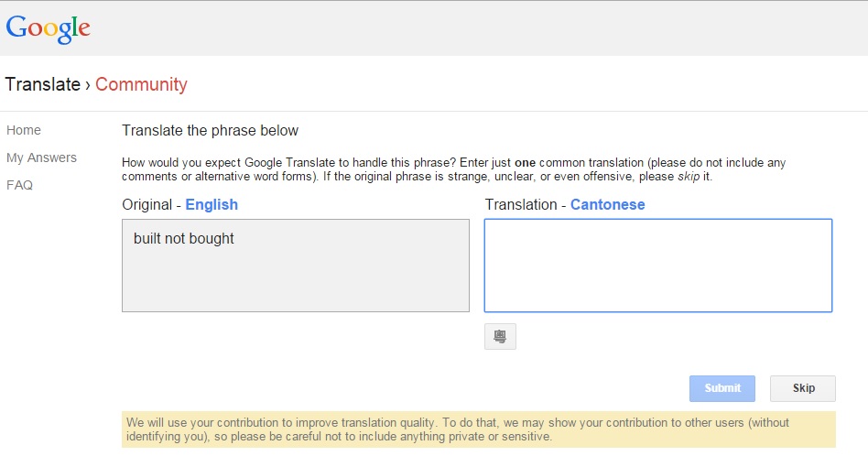Click the phrase text 'built not bought'
This screenshot has height=467, width=868.
tap(184, 238)
